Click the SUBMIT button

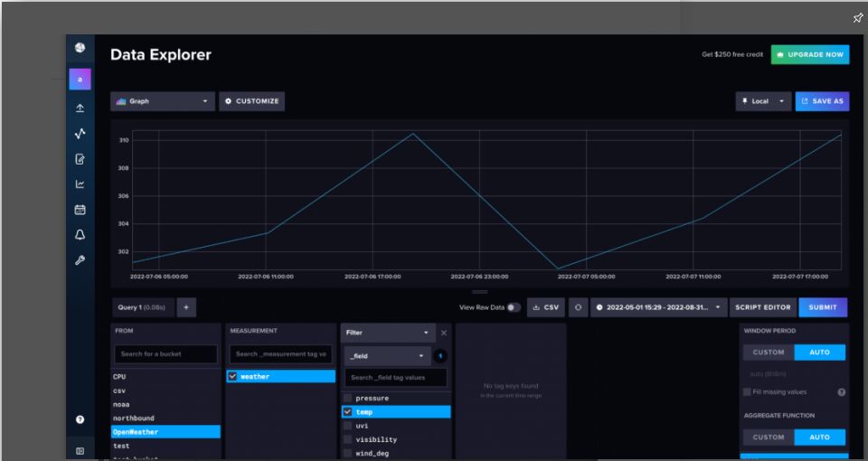tap(823, 307)
